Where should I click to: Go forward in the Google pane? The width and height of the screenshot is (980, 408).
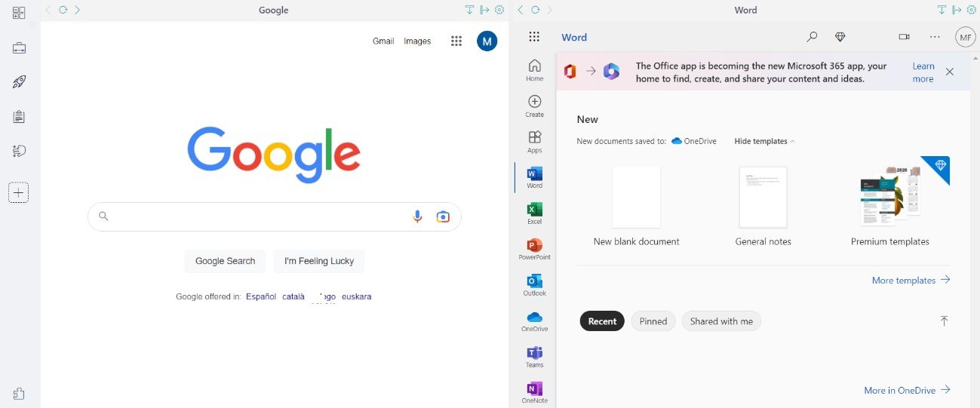(x=78, y=10)
